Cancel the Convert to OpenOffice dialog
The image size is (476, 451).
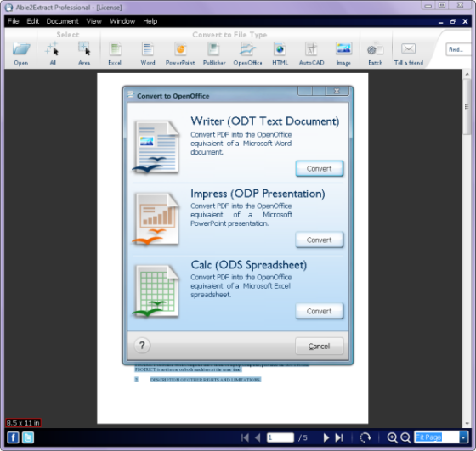(320, 346)
